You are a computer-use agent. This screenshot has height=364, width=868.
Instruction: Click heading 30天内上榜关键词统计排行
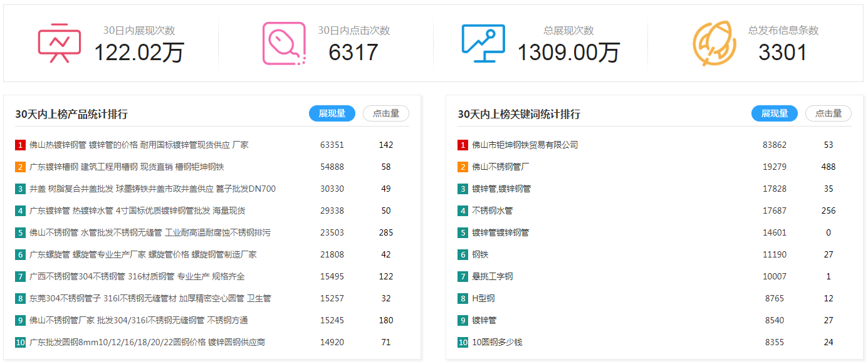pyautogui.click(x=519, y=114)
